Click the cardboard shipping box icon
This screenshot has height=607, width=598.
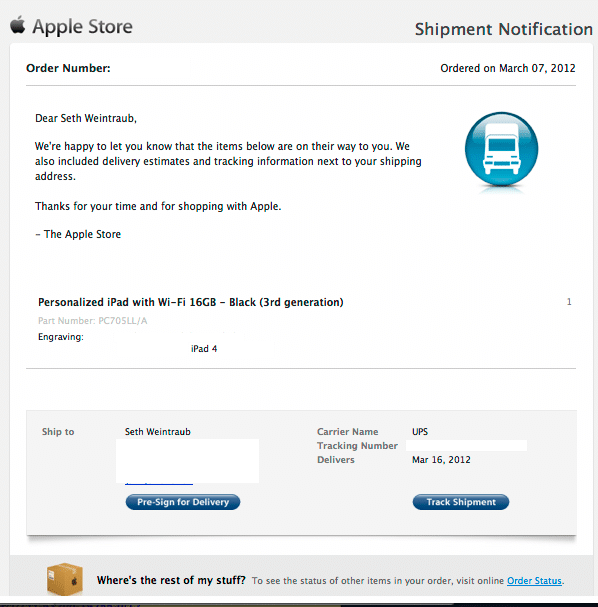(x=65, y=579)
